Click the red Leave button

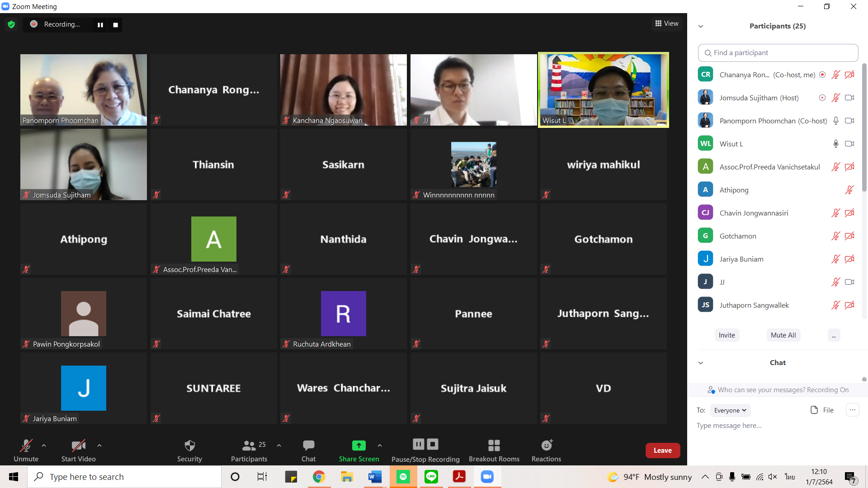(663, 450)
